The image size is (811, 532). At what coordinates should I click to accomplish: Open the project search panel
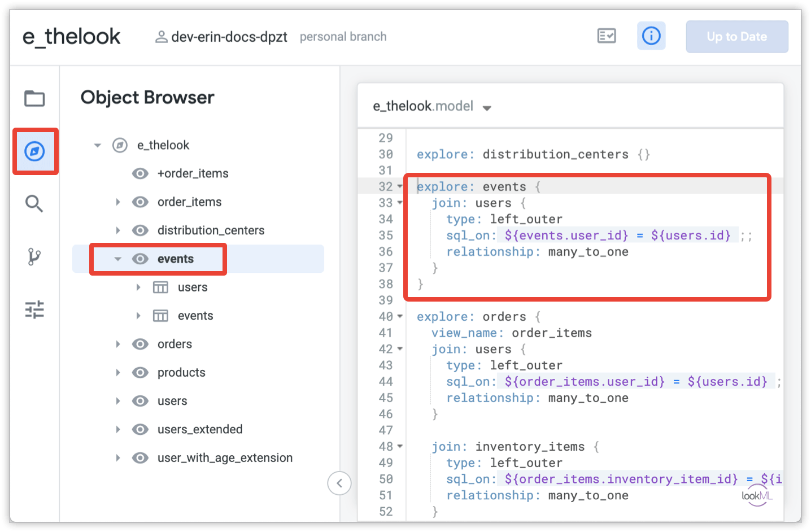click(x=34, y=204)
